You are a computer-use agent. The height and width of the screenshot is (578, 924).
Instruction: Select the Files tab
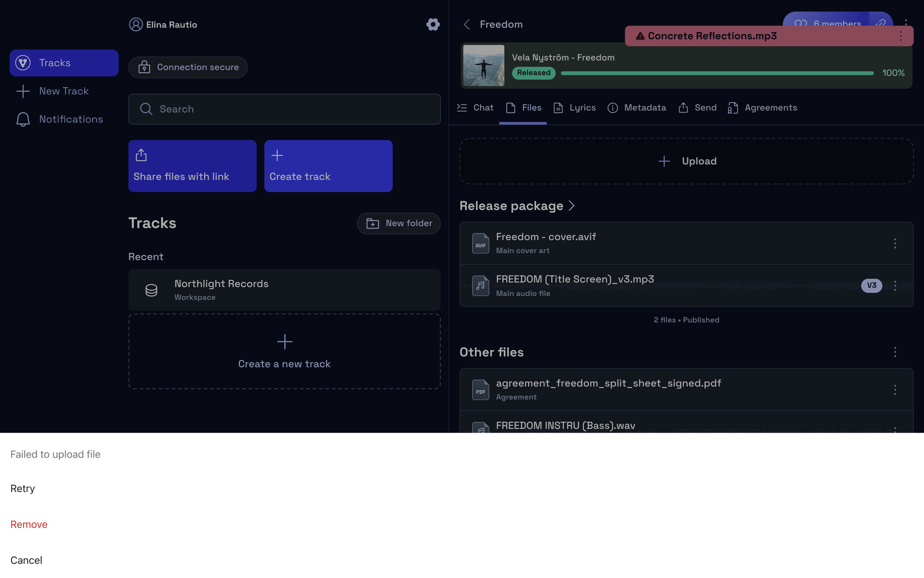(x=523, y=108)
